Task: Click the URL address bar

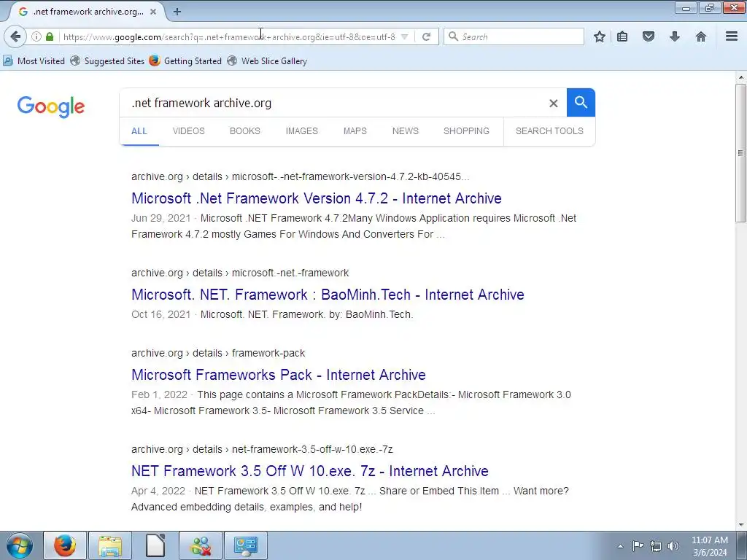Action: pyautogui.click(x=229, y=36)
